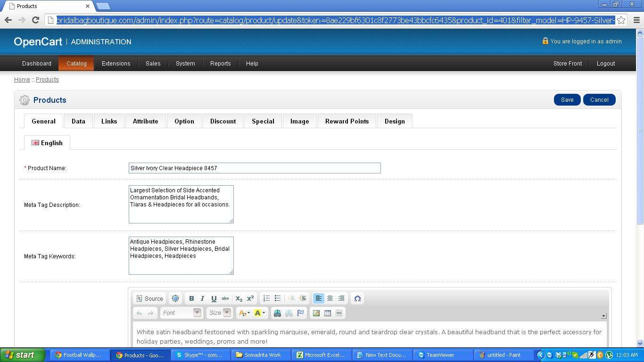Toggle underline formatting in the editor
Image resolution: width=644 pixels, height=362 pixels.
(214, 298)
